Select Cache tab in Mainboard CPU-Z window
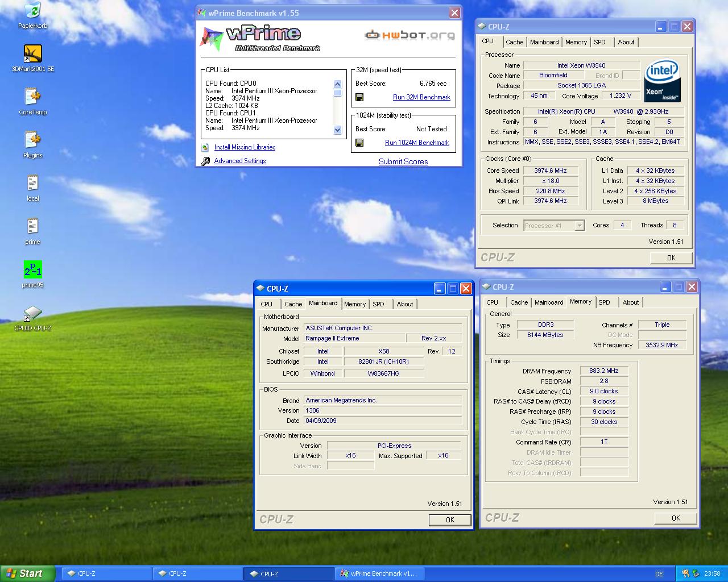 point(293,304)
